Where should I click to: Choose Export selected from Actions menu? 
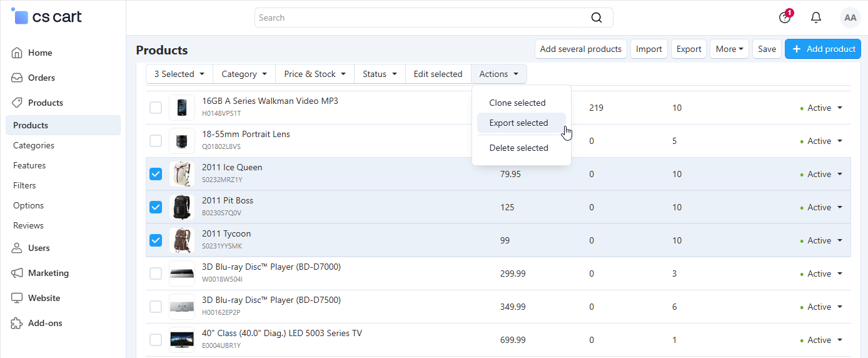522,123
